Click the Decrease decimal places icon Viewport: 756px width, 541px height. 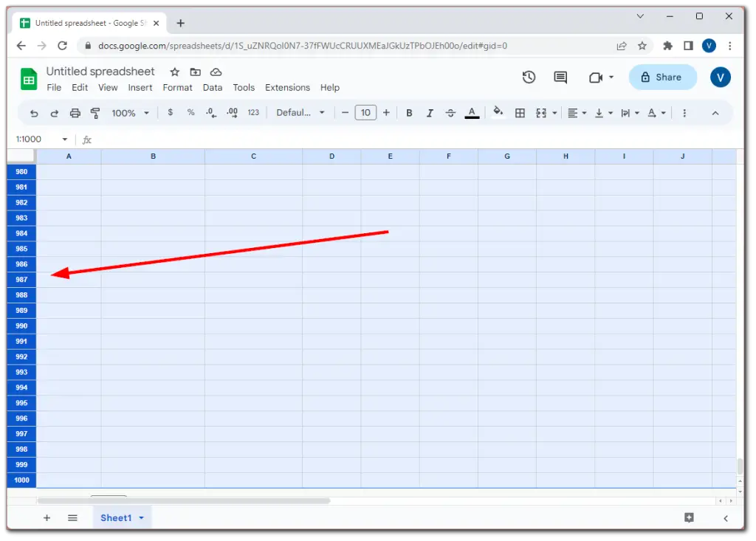(x=210, y=112)
